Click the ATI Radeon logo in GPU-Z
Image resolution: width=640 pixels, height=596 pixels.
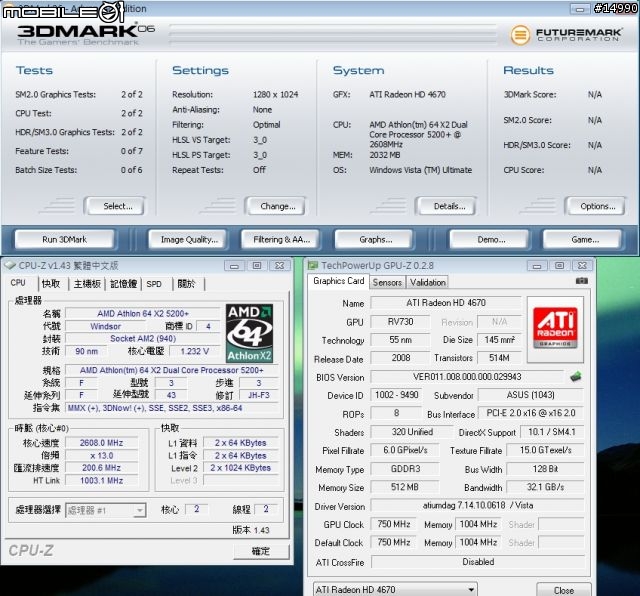[x=555, y=329]
